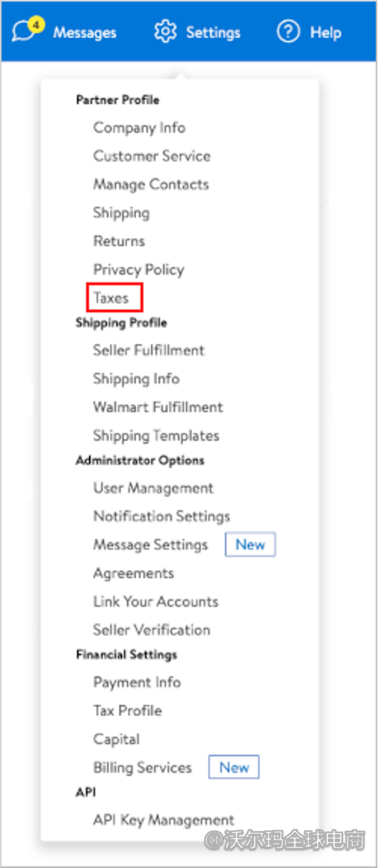The image size is (380, 868).
Task: Select Shipping Templates entry
Action: 155,435
